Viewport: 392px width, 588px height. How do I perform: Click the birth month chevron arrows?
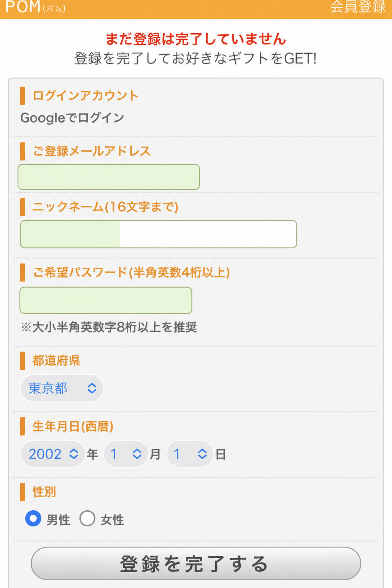point(137,454)
